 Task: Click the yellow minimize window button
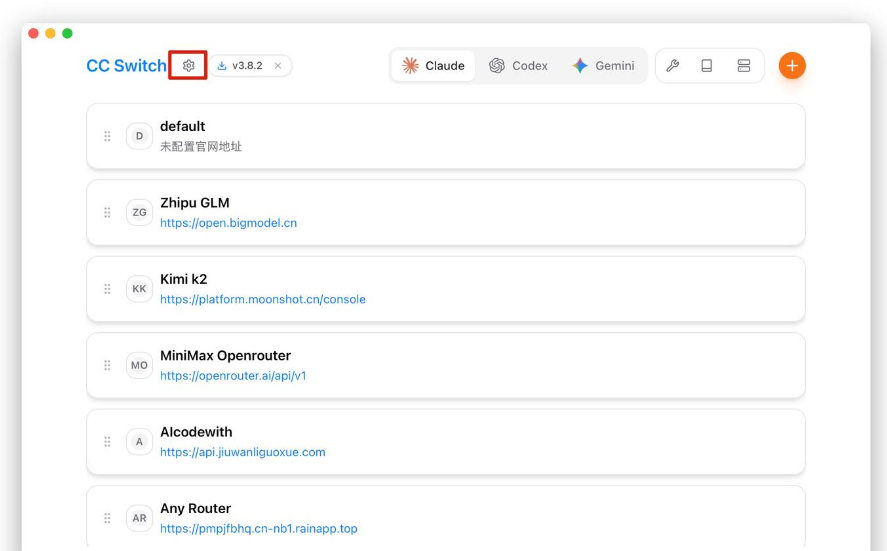(x=50, y=33)
